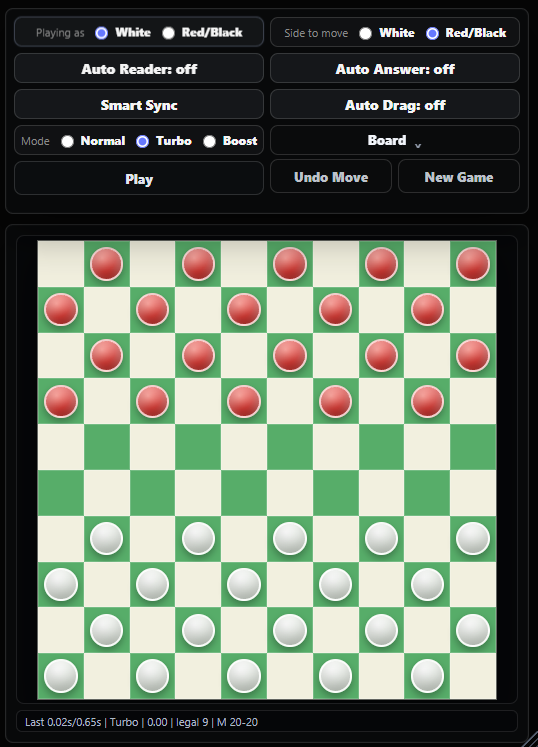The height and width of the screenshot is (747, 538).
Task: Click red piece in fourth row, fifth column
Action: 244,401
